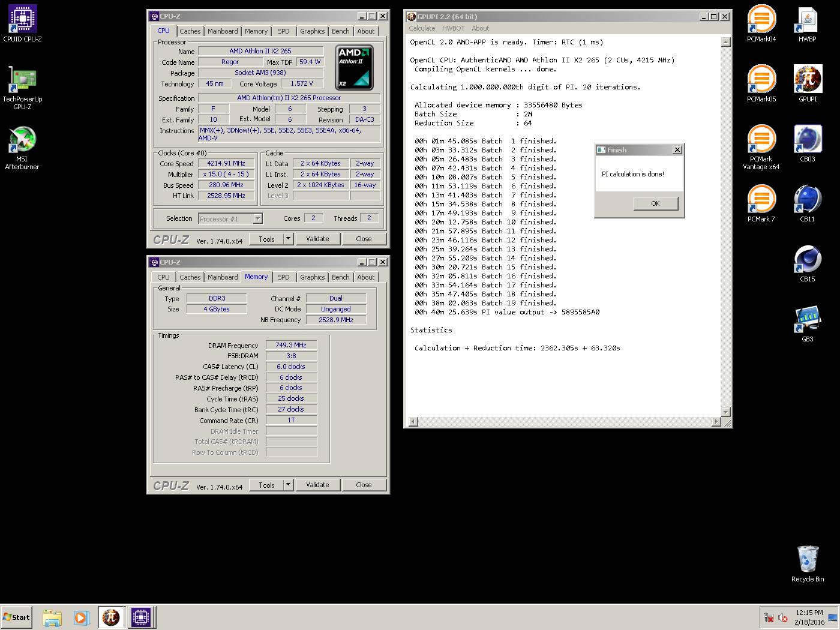Click the Core Speed 4214.91 MHz field
This screenshot has width=840, height=630.
pos(226,163)
